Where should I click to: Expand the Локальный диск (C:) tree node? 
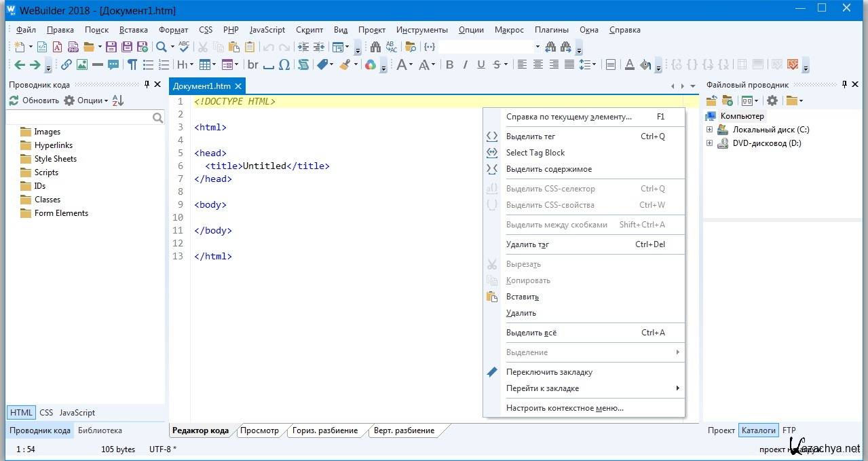(710, 130)
